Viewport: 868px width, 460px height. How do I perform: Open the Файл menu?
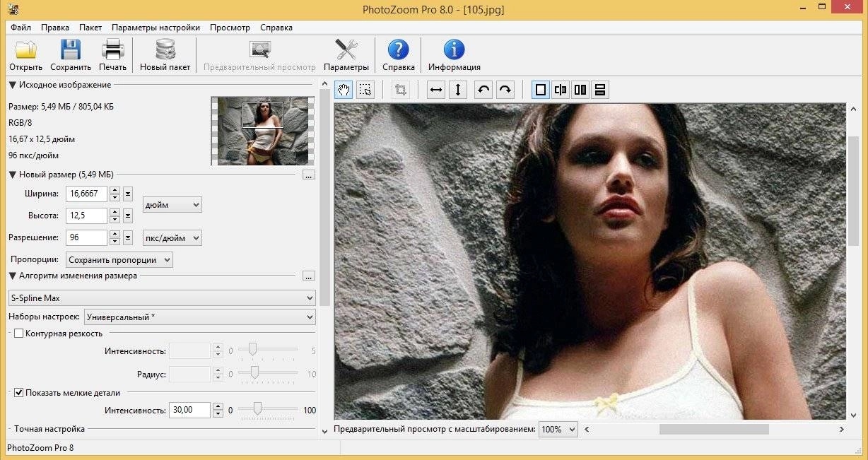pyautogui.click(x=20, y=28)
